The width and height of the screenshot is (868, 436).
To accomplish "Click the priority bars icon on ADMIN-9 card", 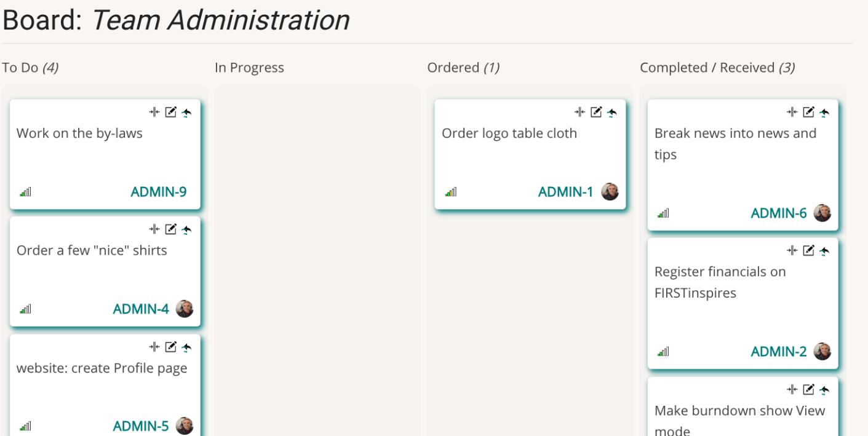I will pyautogui.click(x=25, y=192).
